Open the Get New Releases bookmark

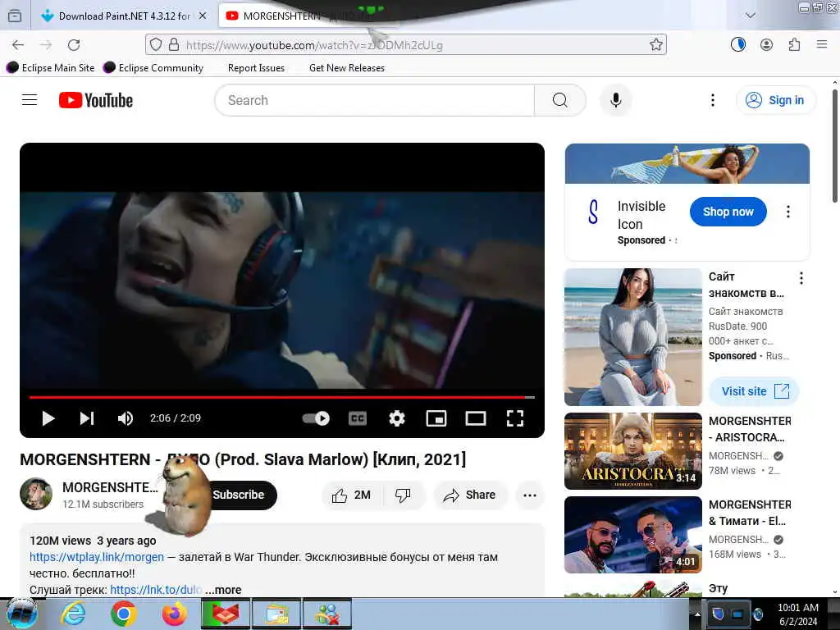coord(347,68)
